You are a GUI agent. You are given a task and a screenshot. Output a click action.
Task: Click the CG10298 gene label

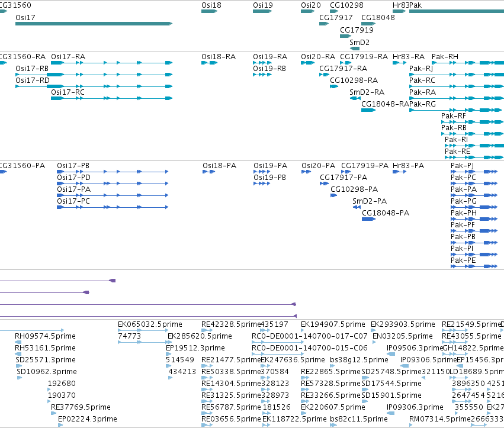(x=346, y=5)
